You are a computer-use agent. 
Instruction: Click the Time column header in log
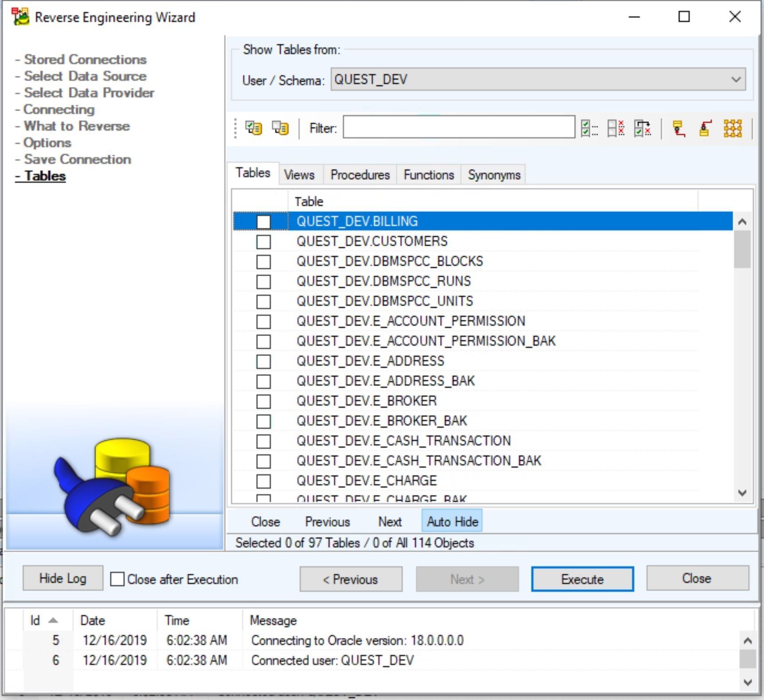(199, 620)
